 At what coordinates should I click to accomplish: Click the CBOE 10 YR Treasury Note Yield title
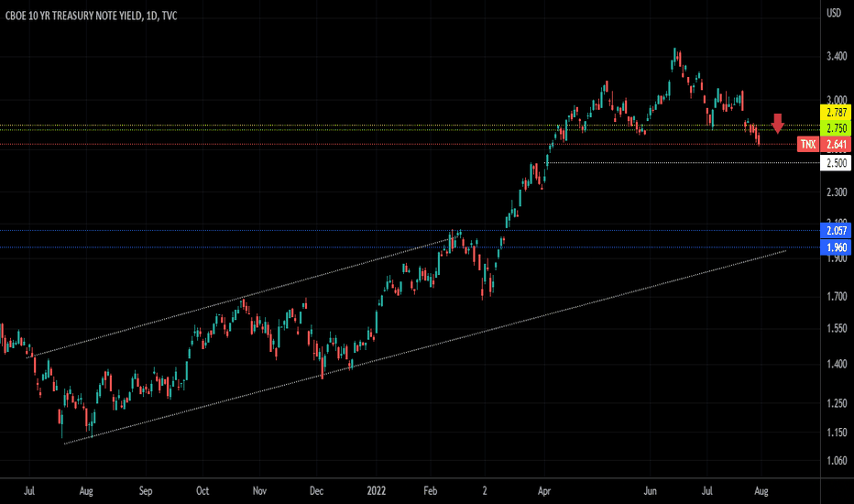point(91,16)
